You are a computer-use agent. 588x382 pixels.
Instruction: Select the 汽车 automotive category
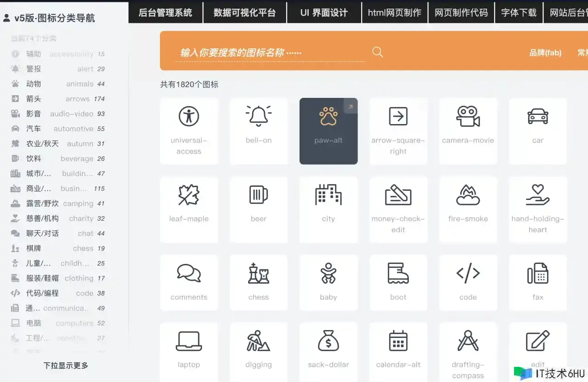coord(58,129)
